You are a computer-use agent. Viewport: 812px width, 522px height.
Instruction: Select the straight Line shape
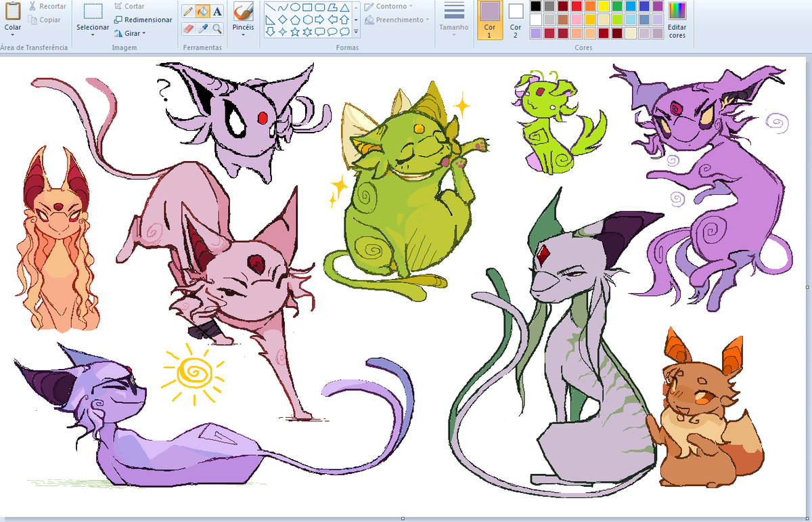(271, 7)
